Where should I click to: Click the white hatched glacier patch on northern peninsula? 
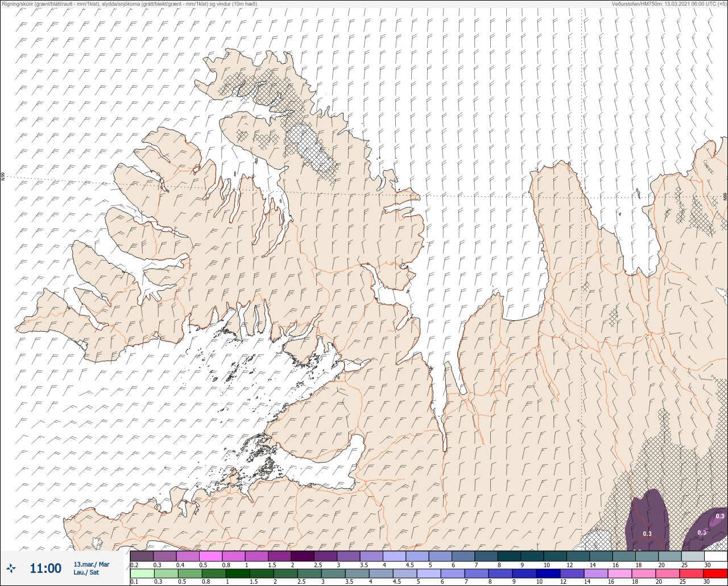click(x=311, y=149)
